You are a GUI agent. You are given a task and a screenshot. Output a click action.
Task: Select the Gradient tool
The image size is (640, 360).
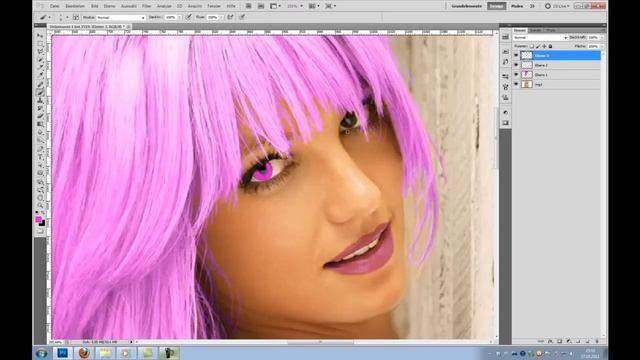coord(40,124)
